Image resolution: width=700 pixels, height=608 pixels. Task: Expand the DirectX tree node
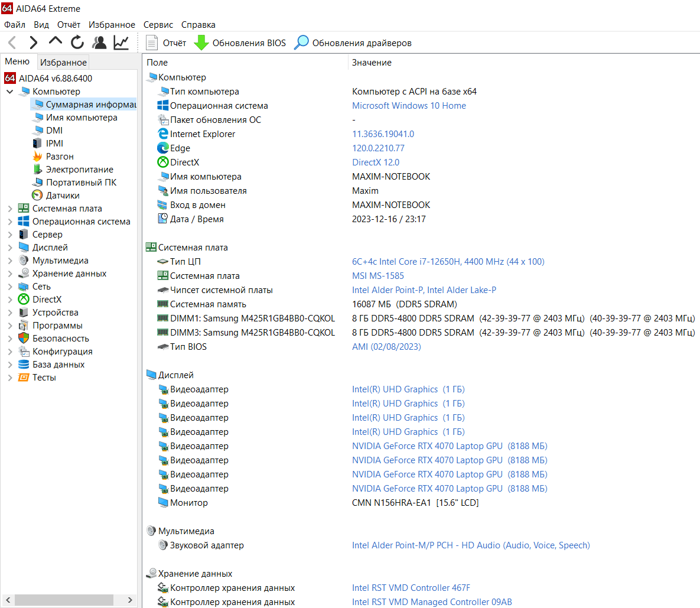coord(10,300)
